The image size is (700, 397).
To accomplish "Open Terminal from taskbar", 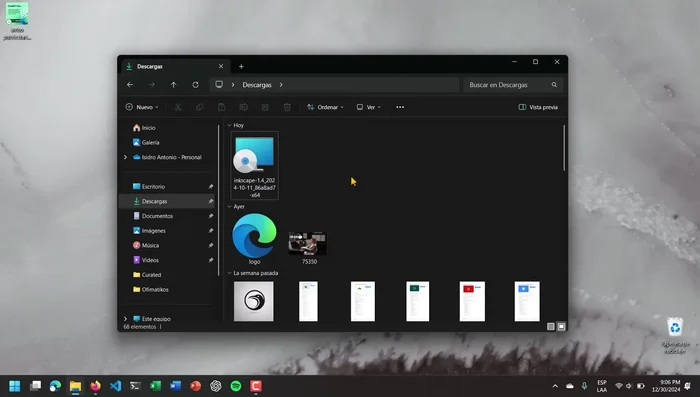I will (135, 386).
